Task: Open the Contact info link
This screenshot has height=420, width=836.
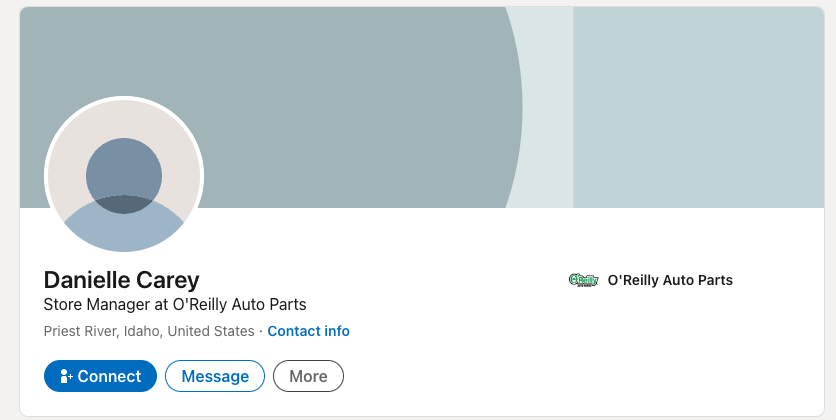Action: click(308, 331)
